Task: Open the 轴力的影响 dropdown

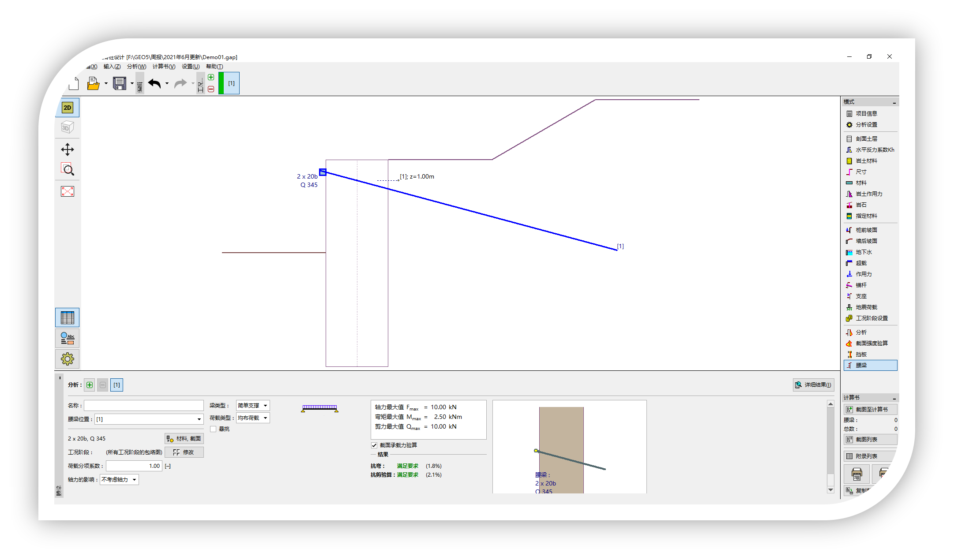Action: tap(119, 480)
